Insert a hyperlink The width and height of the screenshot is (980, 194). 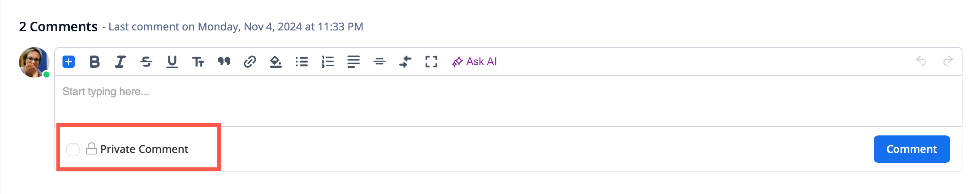[250, 62]
